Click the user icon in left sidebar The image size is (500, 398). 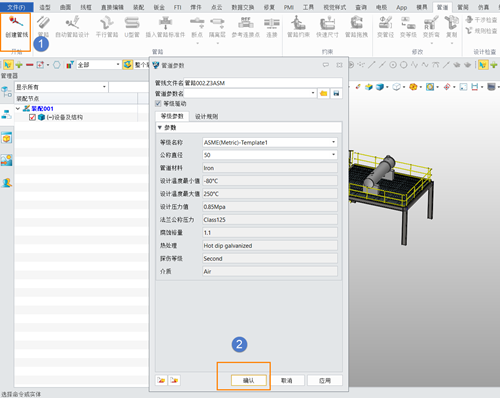pos(7,183)
